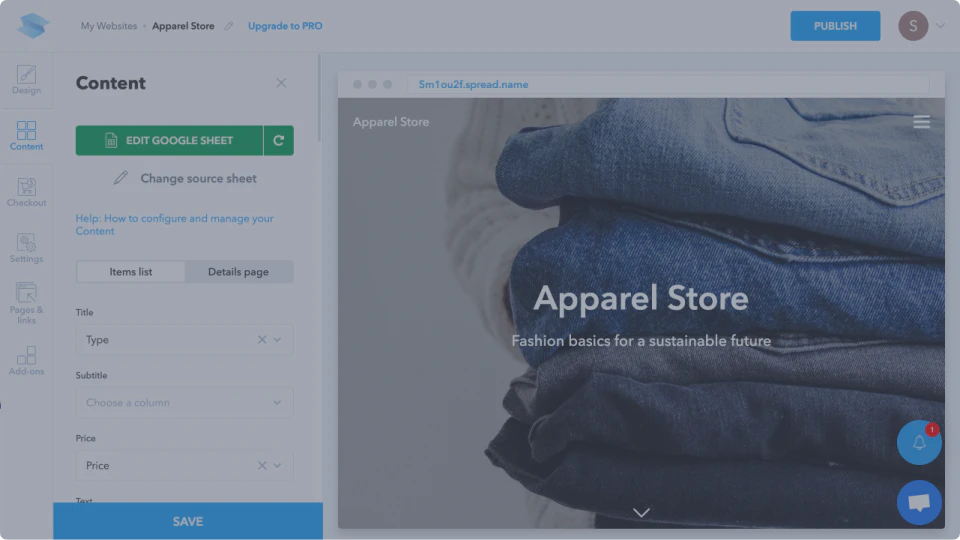Click the green refresh sheet icon

coord(279,141)
